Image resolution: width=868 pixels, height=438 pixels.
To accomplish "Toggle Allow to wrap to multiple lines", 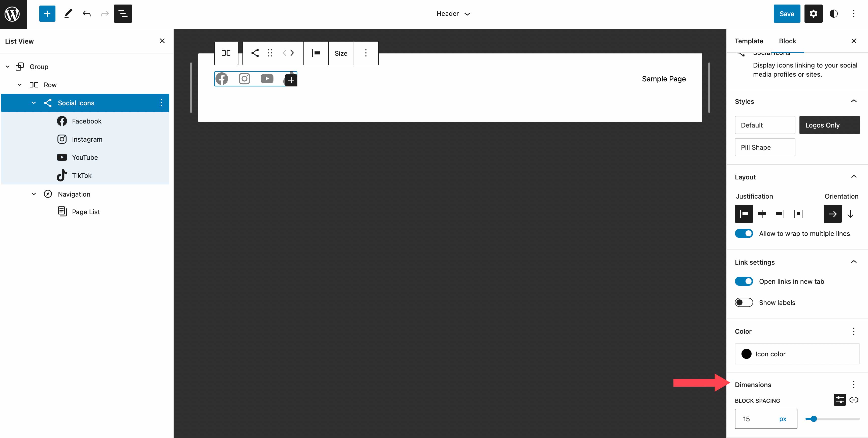I will point(744,234).
